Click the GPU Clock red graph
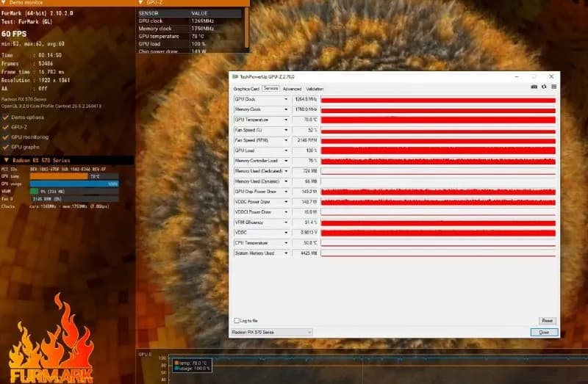 pos(438,100)
